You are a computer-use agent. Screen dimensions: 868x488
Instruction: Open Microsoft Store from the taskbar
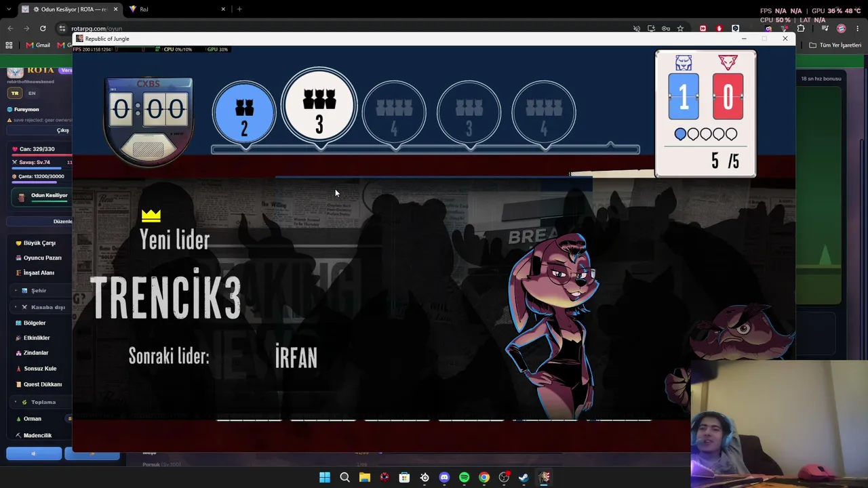[404, 477]
